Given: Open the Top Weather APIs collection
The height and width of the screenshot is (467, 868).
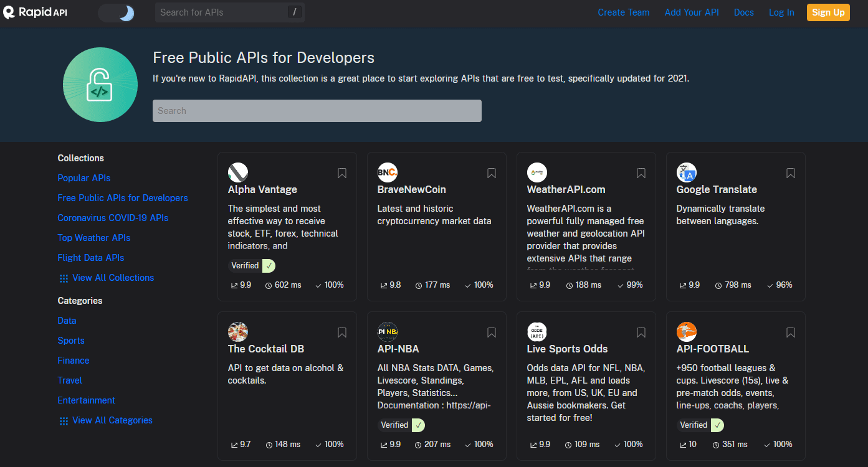Looking at the screenshot, I should click(93, 238).
